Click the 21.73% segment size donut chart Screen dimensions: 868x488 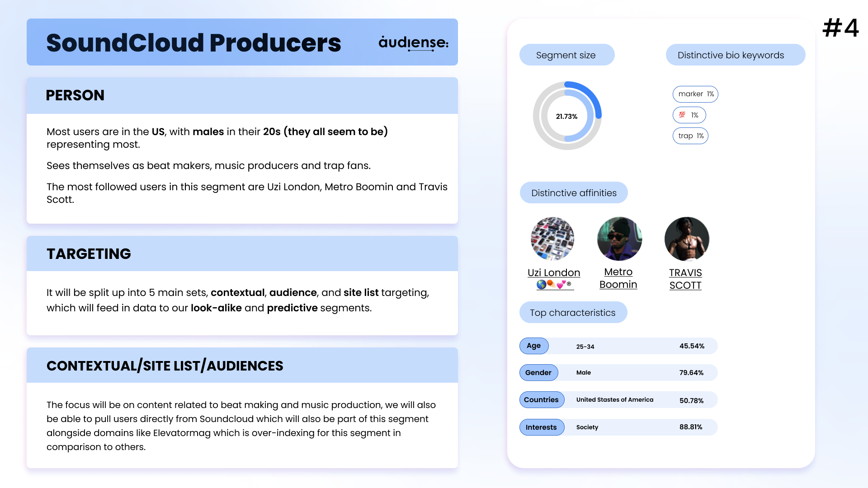click(x=567, y=116)
